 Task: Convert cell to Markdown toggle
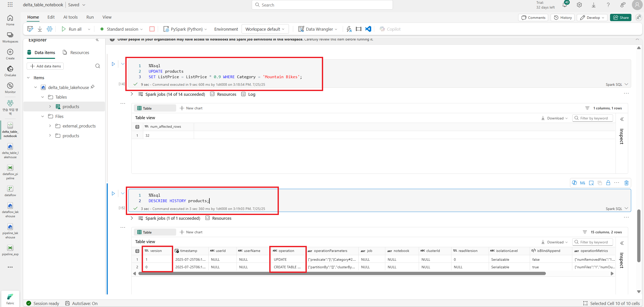click(583, 183)
